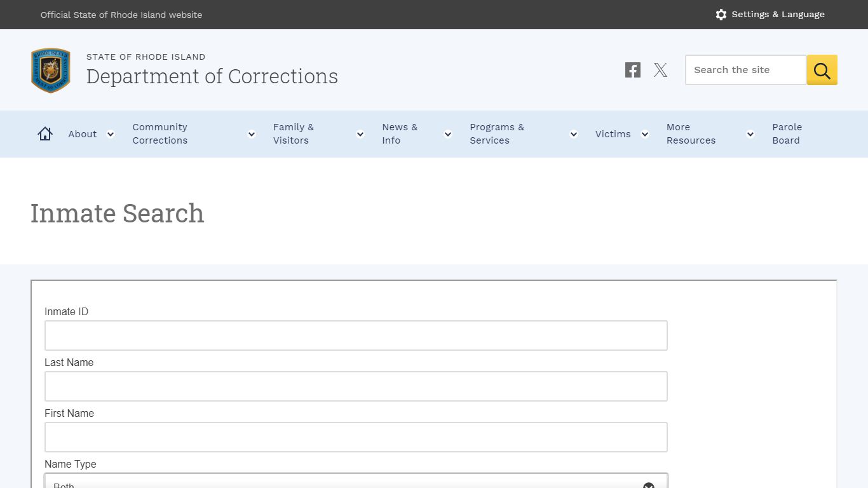
Task: Go to the Parole Board page
Action: click(x=787, y=134)
